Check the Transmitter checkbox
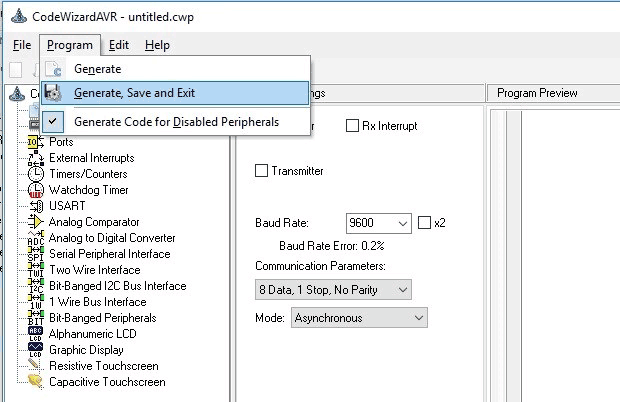Viewport: 620px width, 402px height. 262,171
